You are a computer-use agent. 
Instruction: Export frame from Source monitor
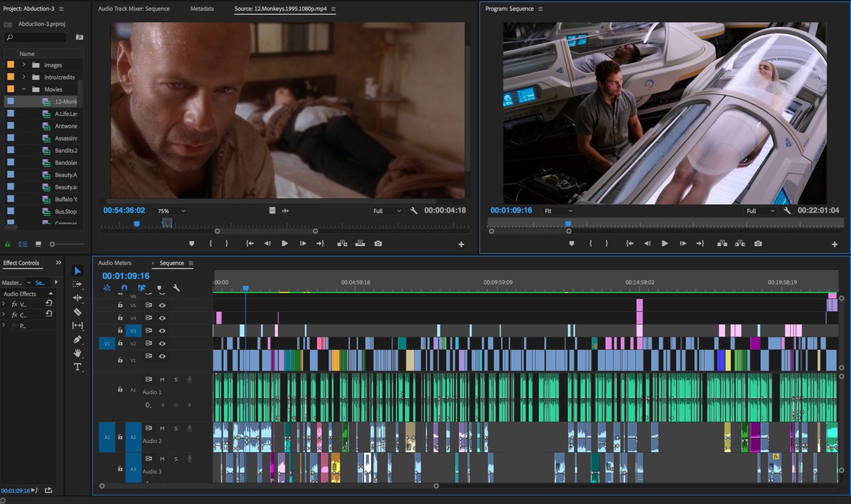378,243
